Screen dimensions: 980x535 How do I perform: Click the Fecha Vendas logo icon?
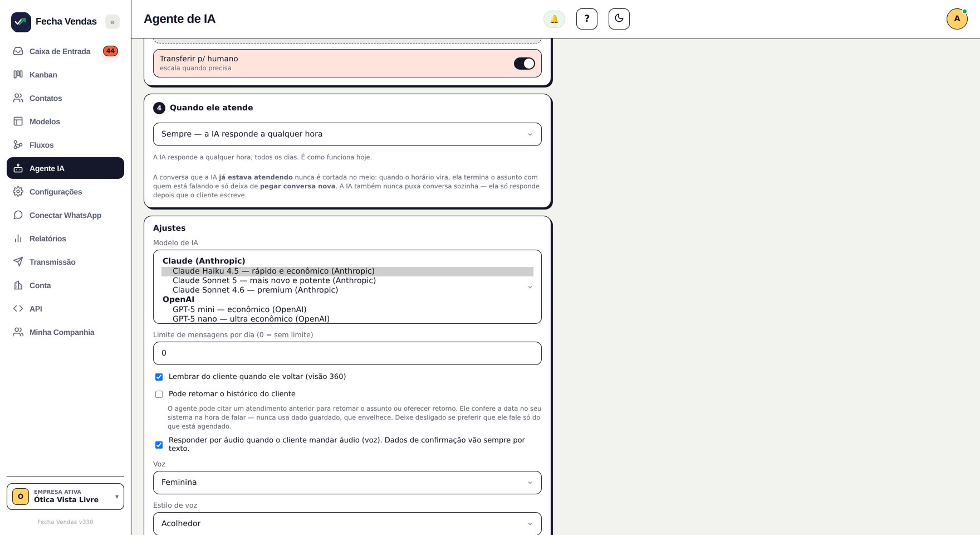coord(21,22)
